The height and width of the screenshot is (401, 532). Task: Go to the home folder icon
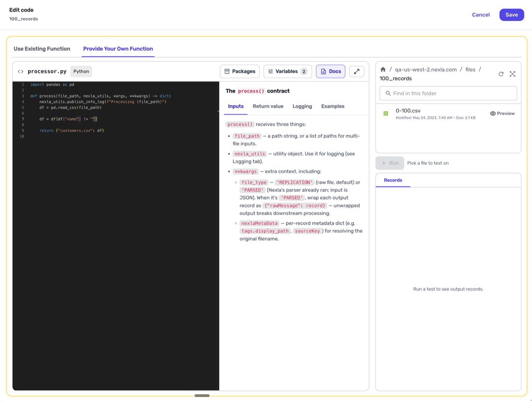pyautogui.click(x=383, y=69)
